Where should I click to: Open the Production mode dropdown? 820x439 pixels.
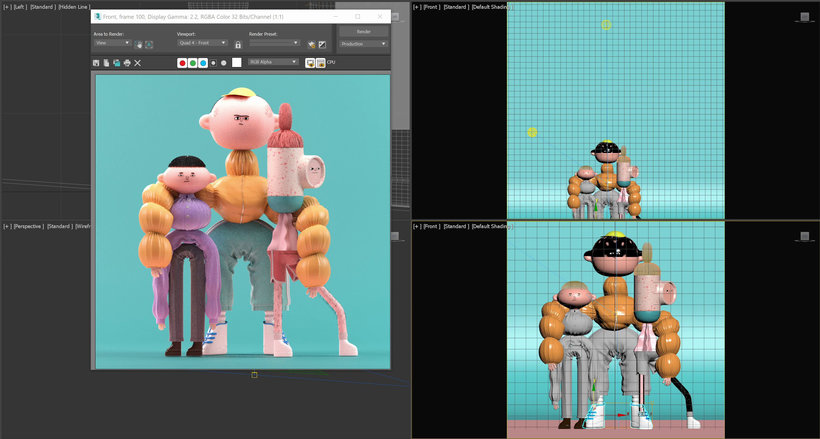(363, 44)
